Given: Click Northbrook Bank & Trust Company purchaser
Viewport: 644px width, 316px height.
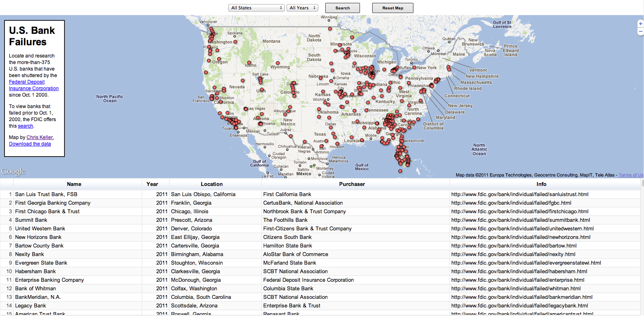Looking at the screenshot, I should [x=304, y=212].
